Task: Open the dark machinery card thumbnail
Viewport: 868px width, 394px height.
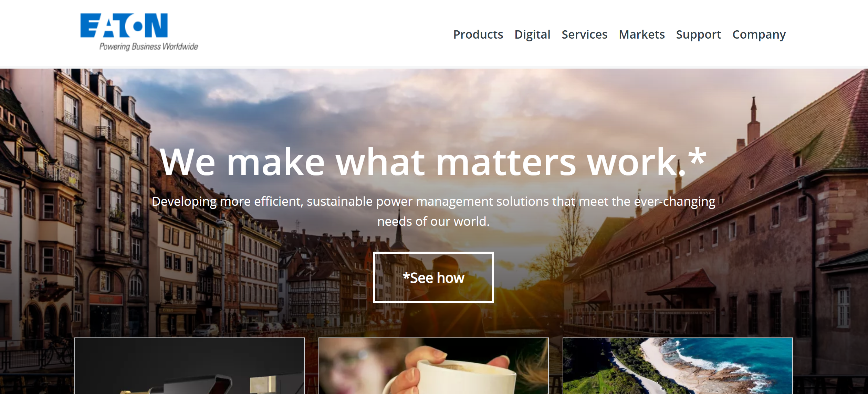Action: click(189, 366)
